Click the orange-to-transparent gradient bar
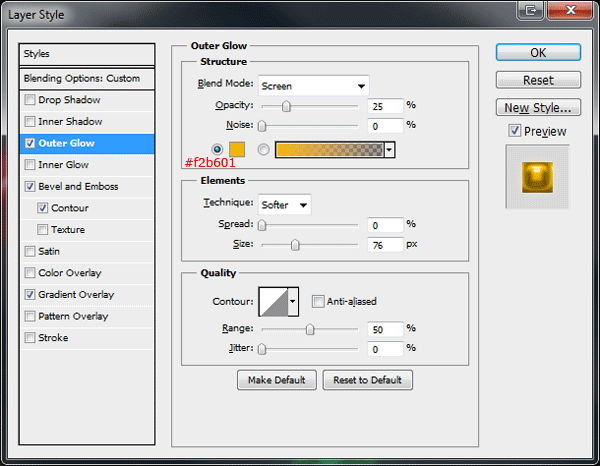Image resolution: width=600 pixels, height=466 pixels. point(329,150)
